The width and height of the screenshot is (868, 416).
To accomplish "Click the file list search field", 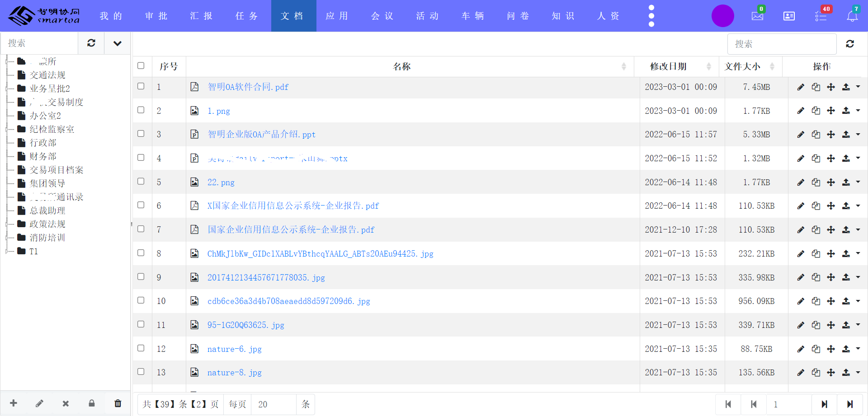I will click(x=782, y=44).
